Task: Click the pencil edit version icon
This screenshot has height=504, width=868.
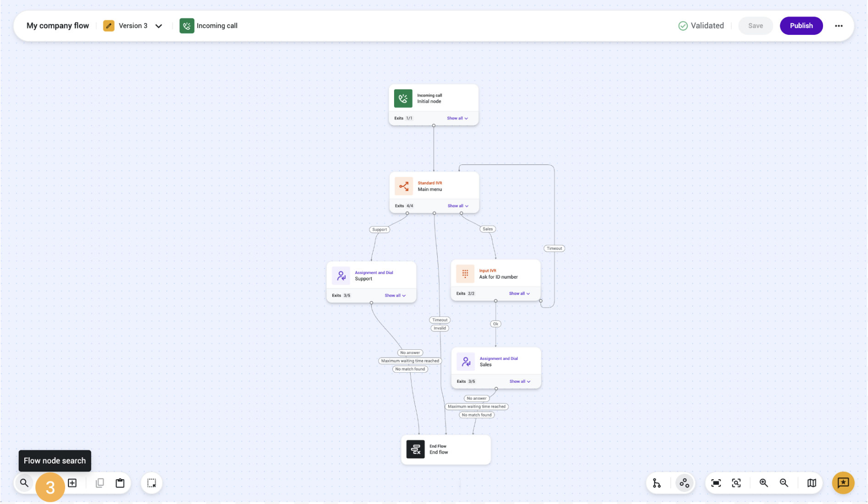Action: coord(109,26)
